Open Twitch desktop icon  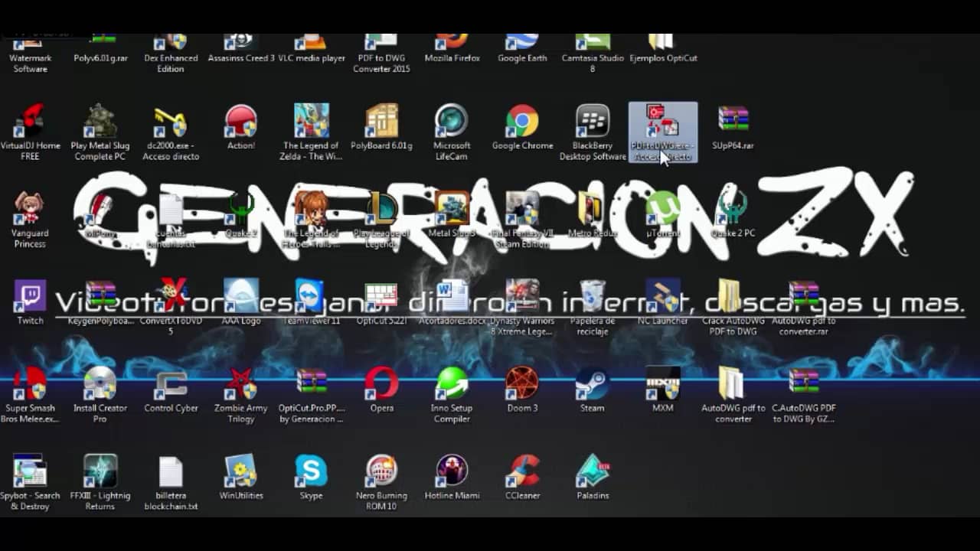[x=30, y=296]
